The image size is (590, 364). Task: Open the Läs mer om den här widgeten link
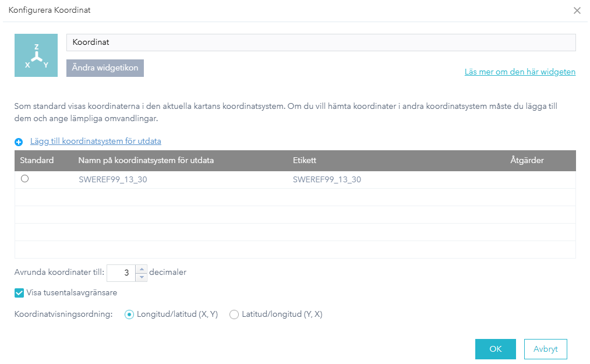(x=520, y=72)
